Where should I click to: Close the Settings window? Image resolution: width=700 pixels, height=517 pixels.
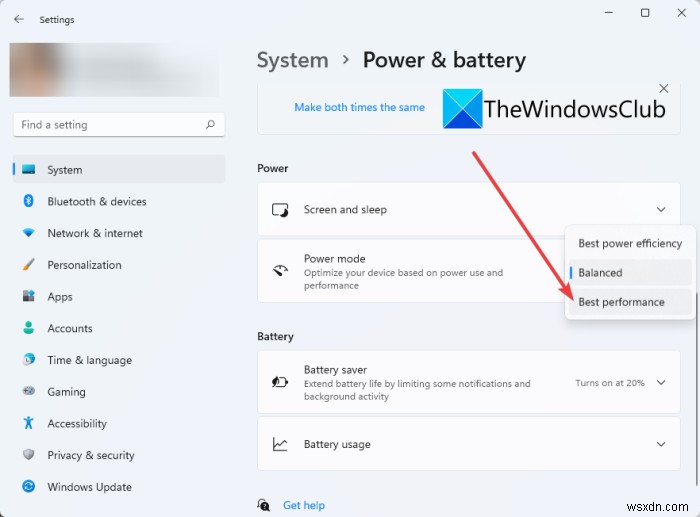tap(681, 13)
